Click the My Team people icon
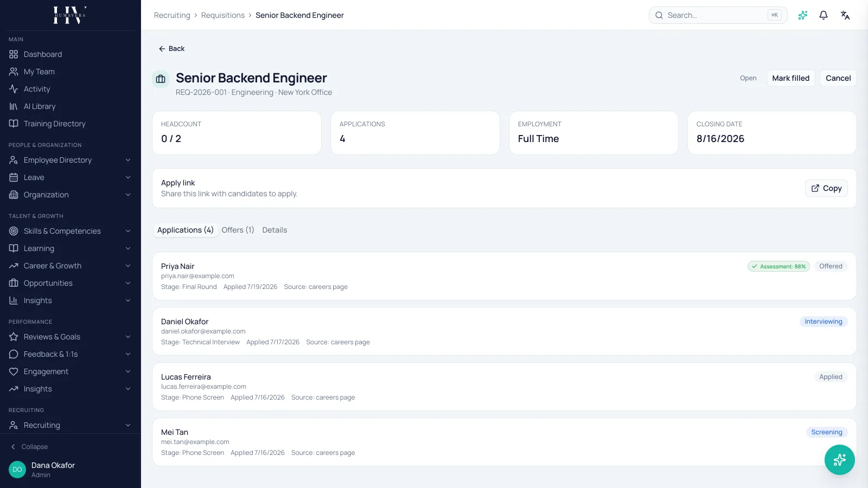 pos(14,72)
